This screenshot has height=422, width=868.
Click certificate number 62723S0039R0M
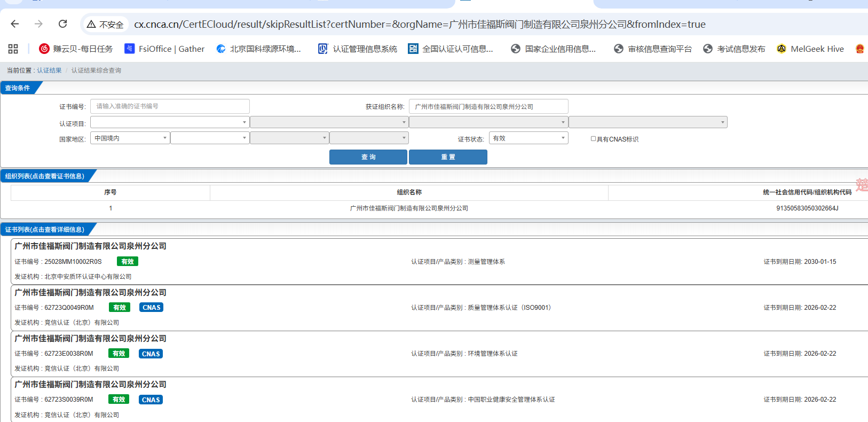click(69, 400)
